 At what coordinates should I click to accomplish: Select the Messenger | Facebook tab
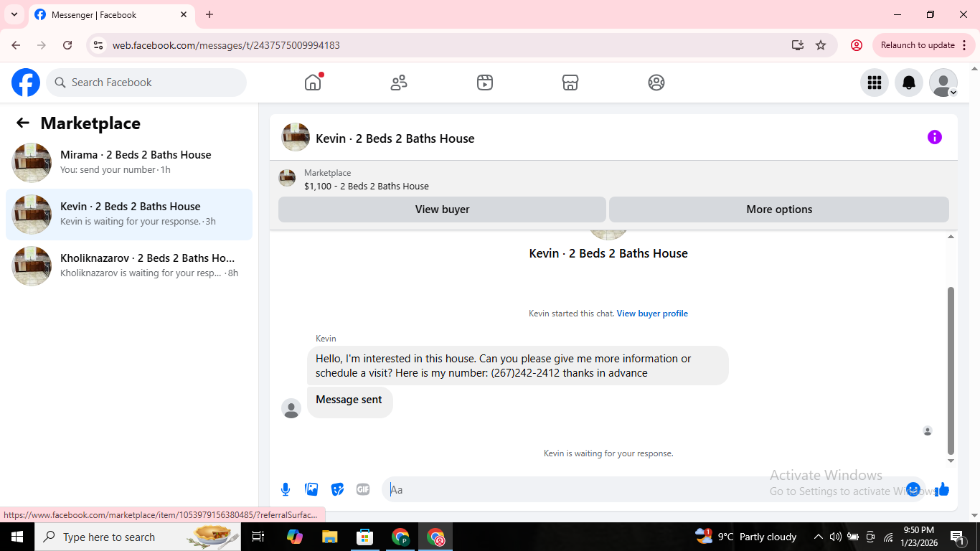point(112,14)
